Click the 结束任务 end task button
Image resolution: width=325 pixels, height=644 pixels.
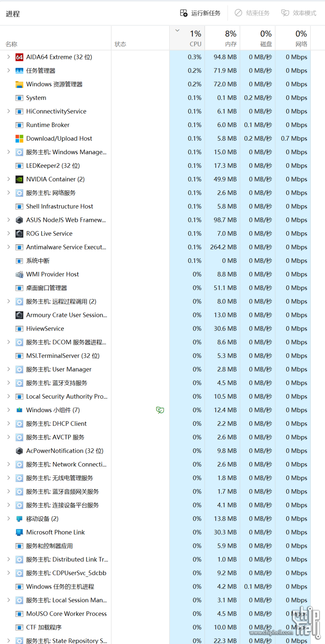pyautogui.click(x=252, y=13)
